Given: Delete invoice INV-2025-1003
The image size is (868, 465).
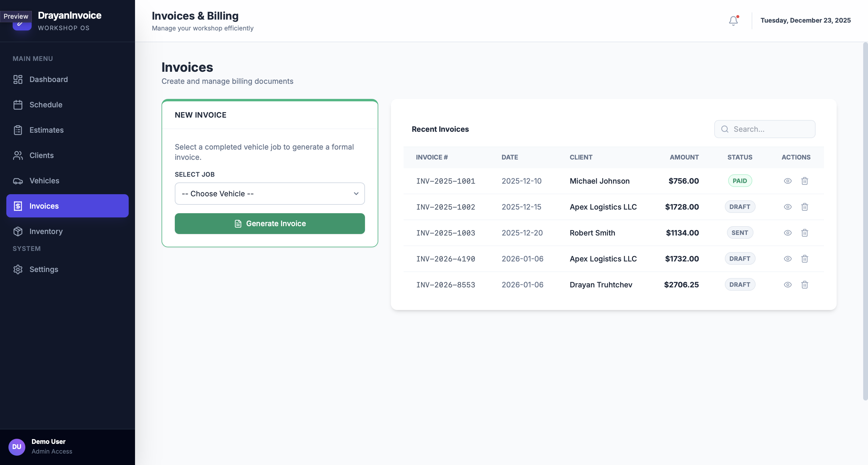Looking at the screenshot, I should click(x=805, y=233).
